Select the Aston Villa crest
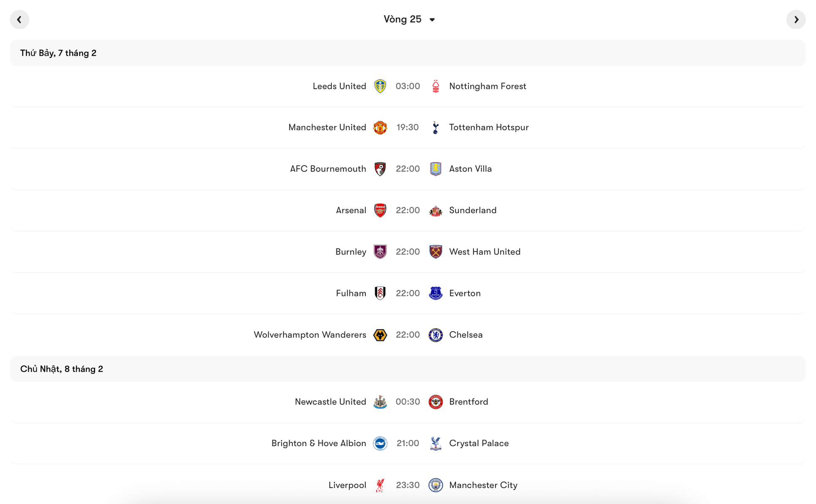 pos(435,169)
